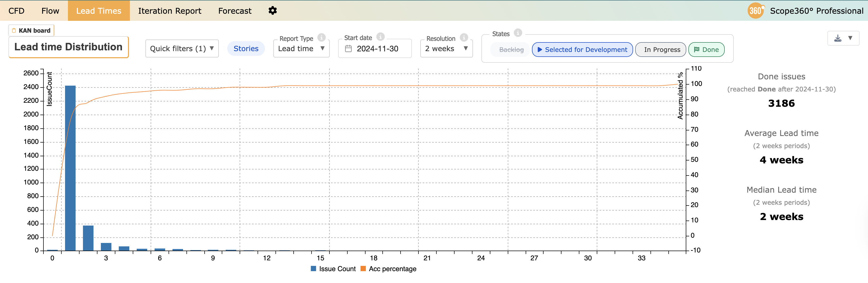Click the States info icon
The image size is (868, 283).
pyautogui.click(x=518, y=33)
